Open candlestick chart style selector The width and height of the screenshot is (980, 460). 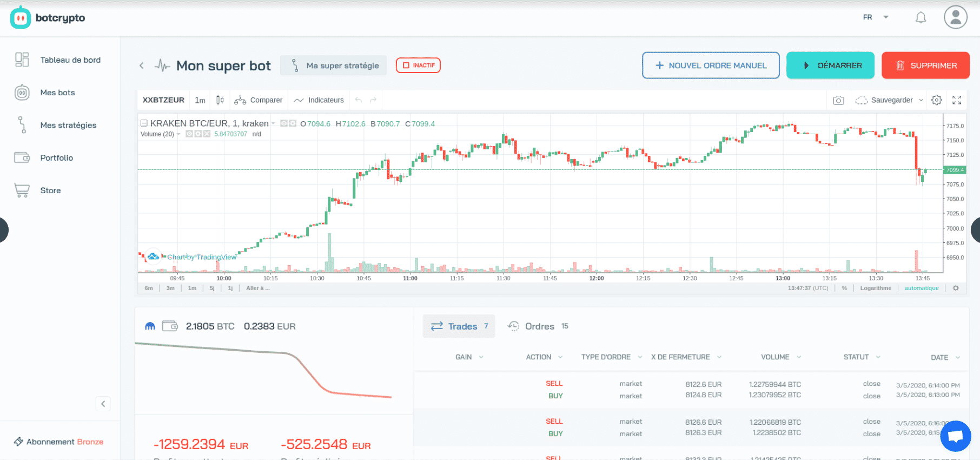pyautogui.click(x=220, y=100)
